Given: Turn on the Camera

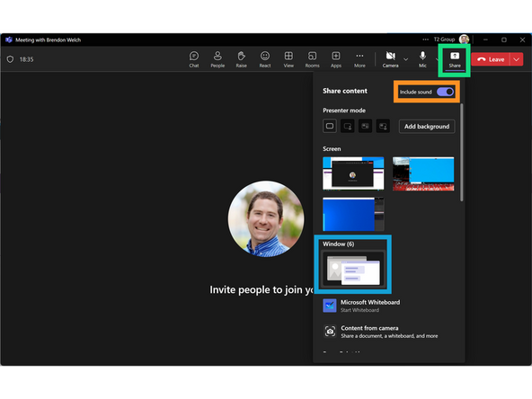Looking at the screenshot, I should click(x=391, y=59).
